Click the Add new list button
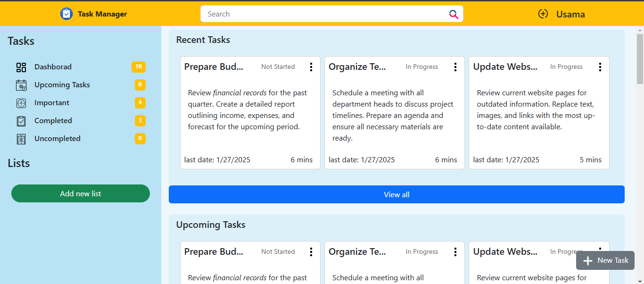Image resolution: width=644 pixels, height=284 pixels. point(81,193)
